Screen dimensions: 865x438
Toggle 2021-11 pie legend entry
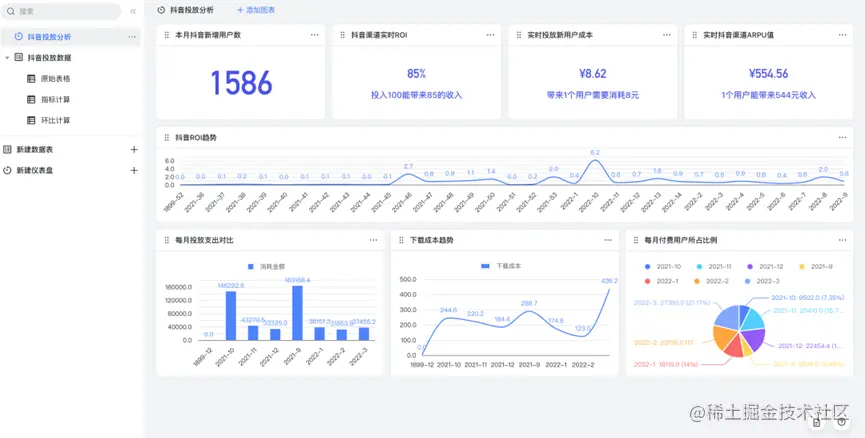(x=714, y=266)
